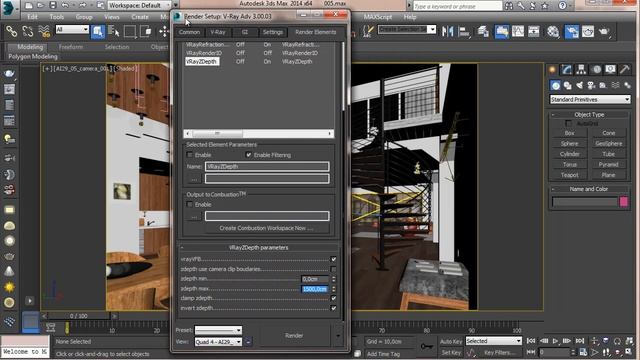Click the Teapot primitive button

(x=569, y=175)
